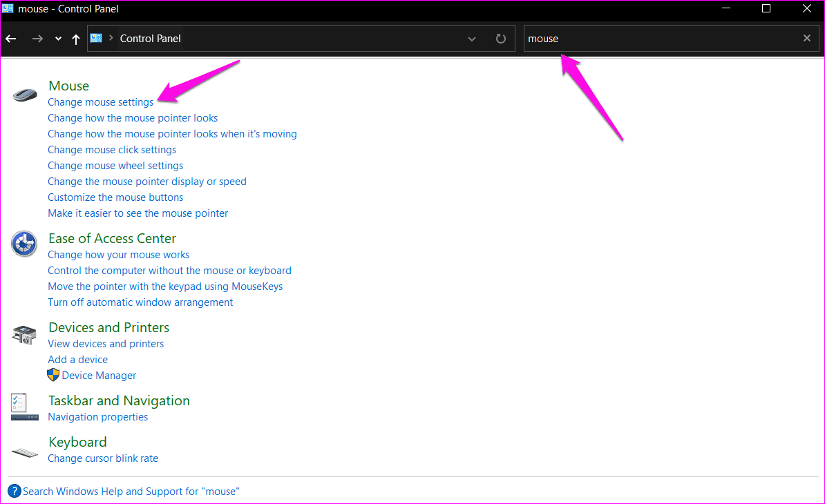
Task: Open Change mouse settings
Action: pos(100,102)
